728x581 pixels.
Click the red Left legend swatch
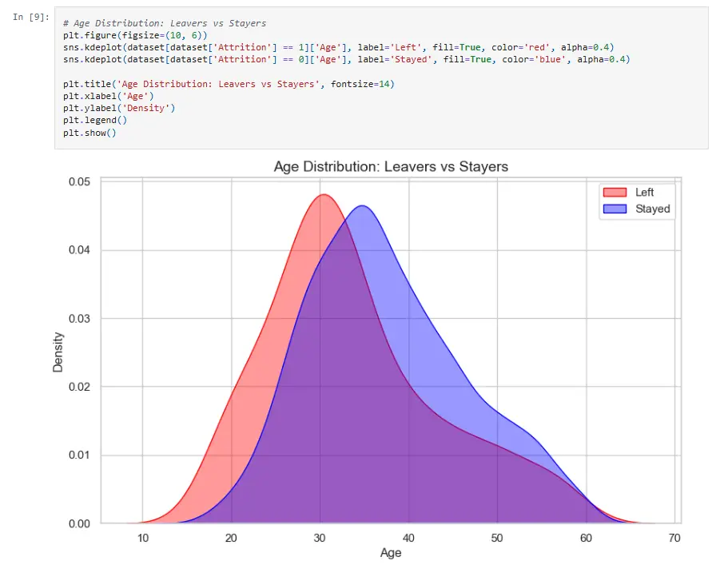pyautogui.click(x=615, y=193)
